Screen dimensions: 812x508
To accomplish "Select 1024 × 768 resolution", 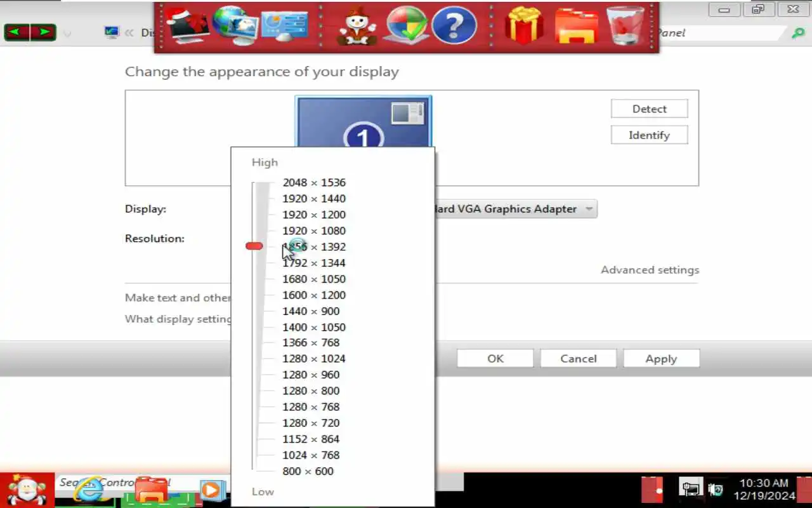I will click(x=311, y=455).
